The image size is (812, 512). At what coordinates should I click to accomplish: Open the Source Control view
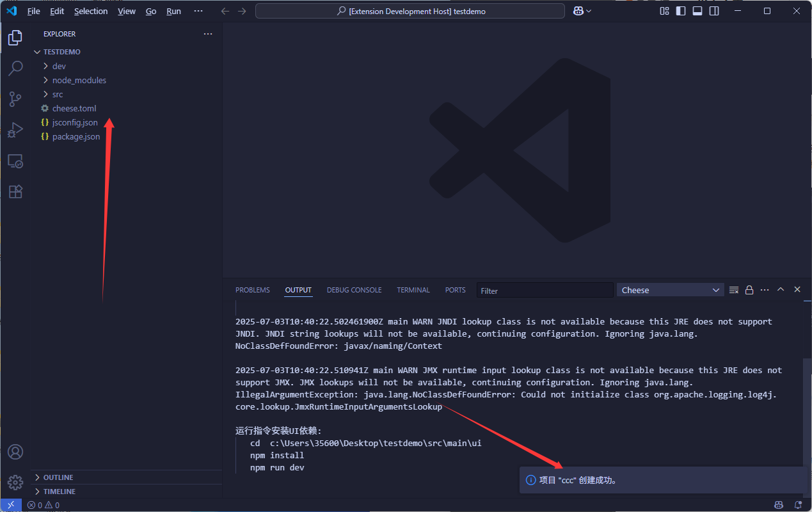(x=15, y=99)
